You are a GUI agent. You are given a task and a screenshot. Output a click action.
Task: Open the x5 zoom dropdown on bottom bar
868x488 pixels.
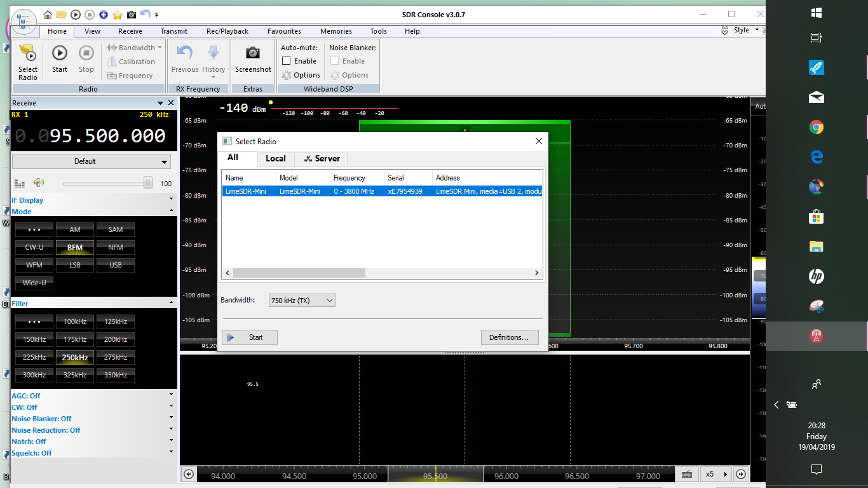(715, 474)
